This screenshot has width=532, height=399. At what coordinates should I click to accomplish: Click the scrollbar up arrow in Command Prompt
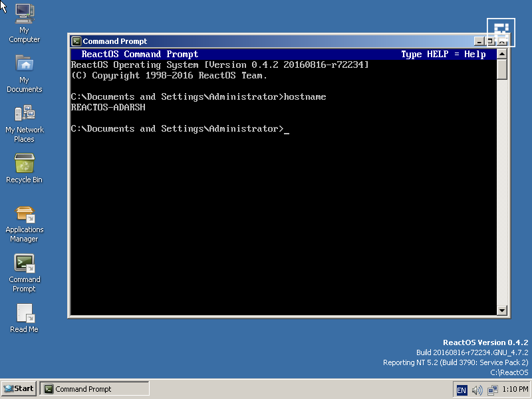(502, 54)
